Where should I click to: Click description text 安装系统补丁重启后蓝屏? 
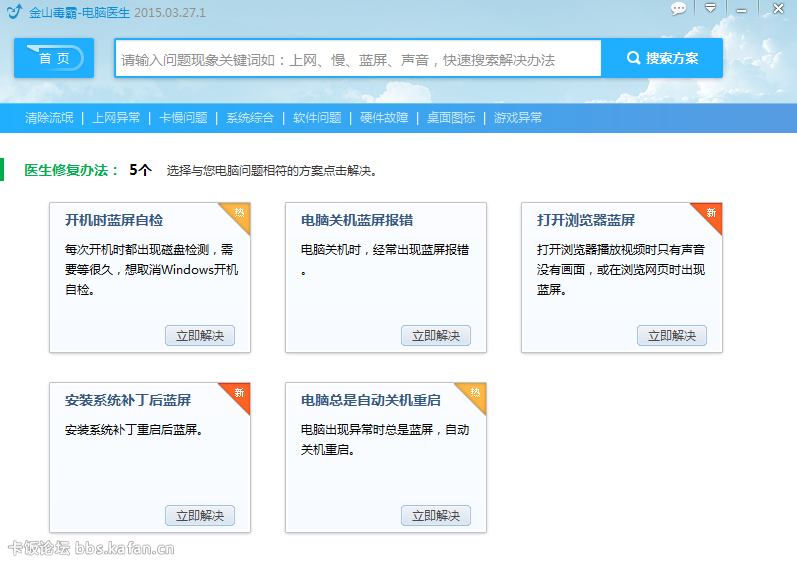pos(134,430)
